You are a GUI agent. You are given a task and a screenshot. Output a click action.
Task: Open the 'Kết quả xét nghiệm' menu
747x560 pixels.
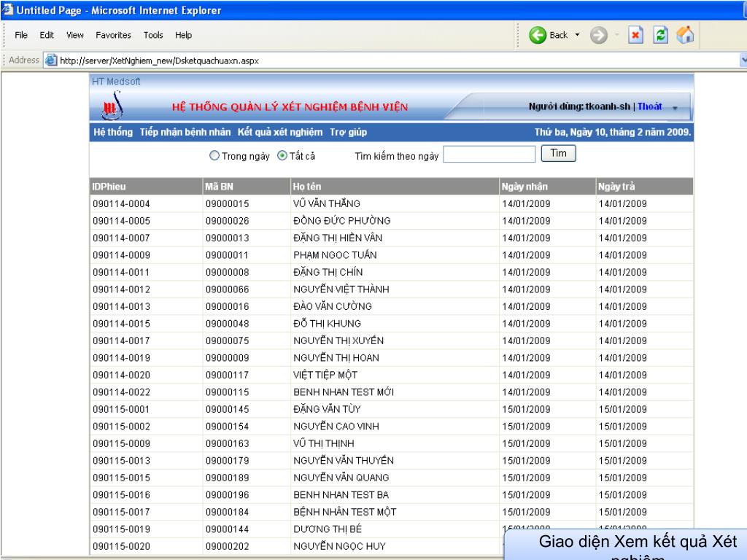pos(280,132)
